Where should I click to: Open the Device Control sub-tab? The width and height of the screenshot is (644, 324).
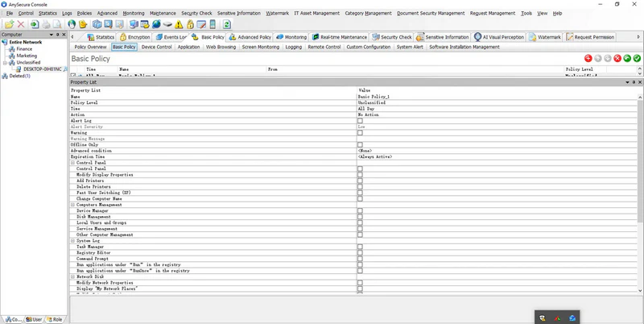(156, 47)
